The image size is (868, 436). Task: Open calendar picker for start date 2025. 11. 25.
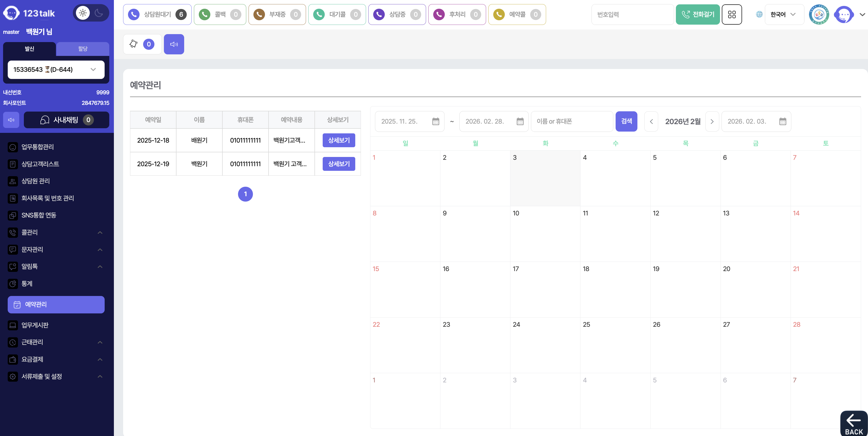tap(435, 121)
